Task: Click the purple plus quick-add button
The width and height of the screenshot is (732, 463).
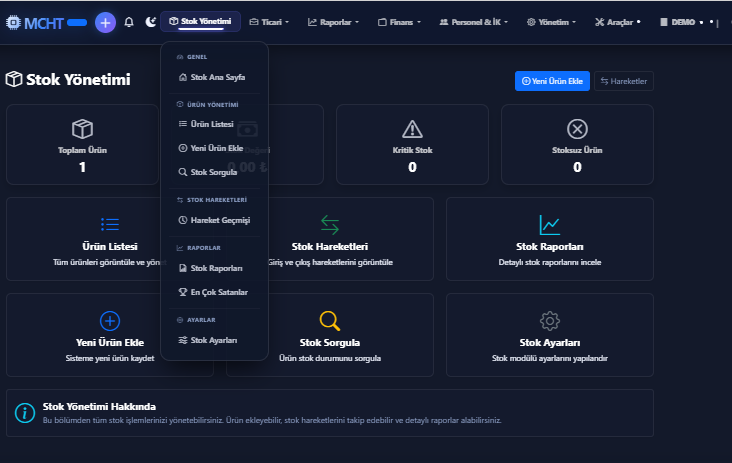Action: click(106, 22)
